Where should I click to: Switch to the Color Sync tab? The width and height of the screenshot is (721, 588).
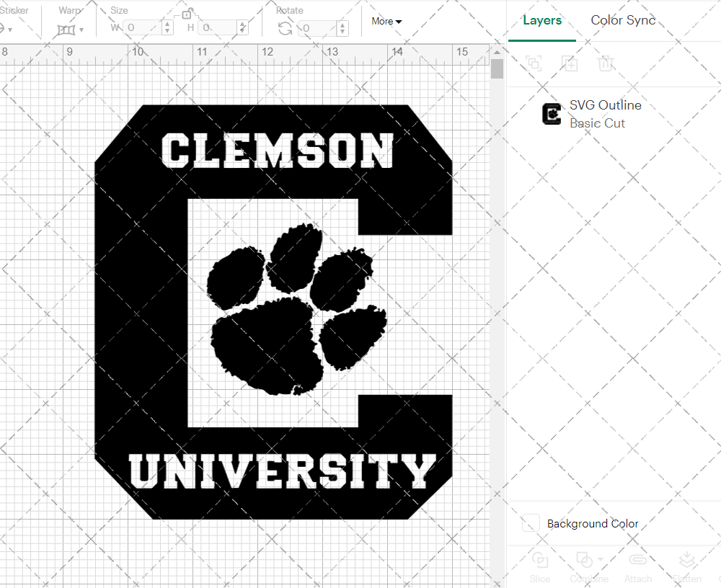click(622, 20)
